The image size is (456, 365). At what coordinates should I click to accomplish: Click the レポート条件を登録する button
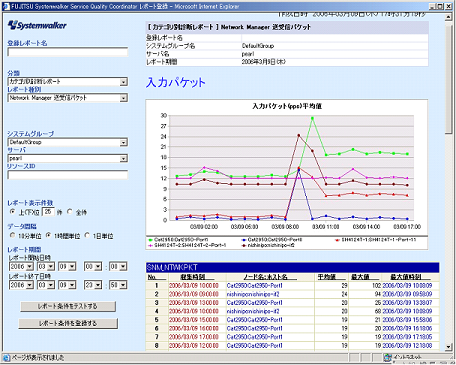tap(68, 323)
